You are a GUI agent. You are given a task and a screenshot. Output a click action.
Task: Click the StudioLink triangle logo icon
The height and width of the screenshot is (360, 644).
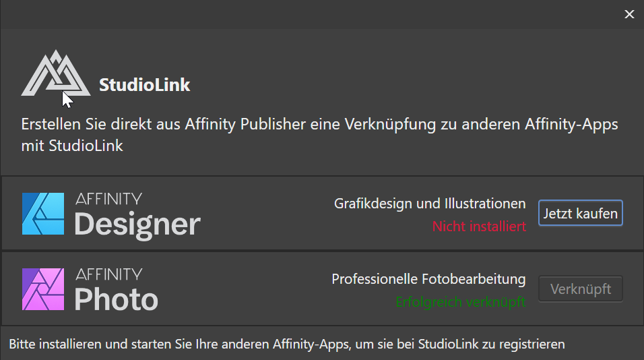pos(56,73)
